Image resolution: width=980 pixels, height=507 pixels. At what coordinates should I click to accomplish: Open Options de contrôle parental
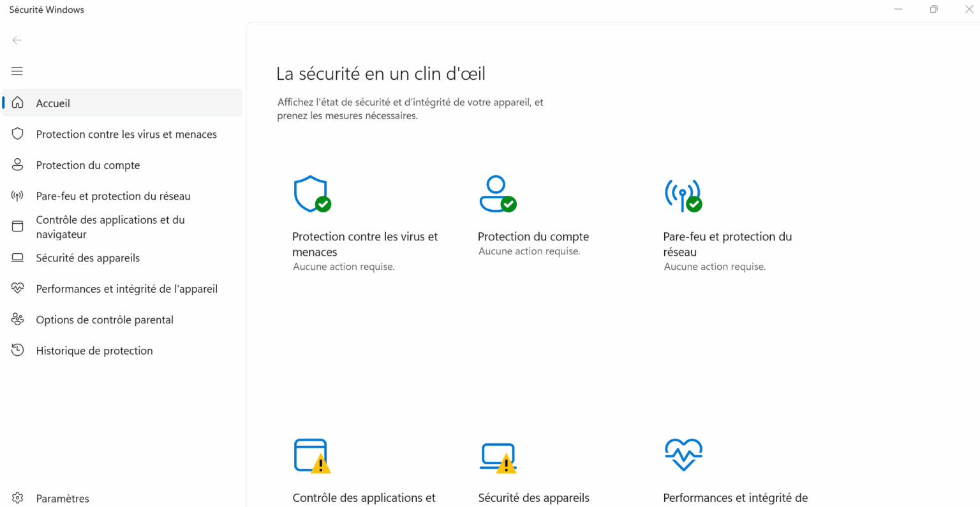pyautogui.click(x=122, y=320)
